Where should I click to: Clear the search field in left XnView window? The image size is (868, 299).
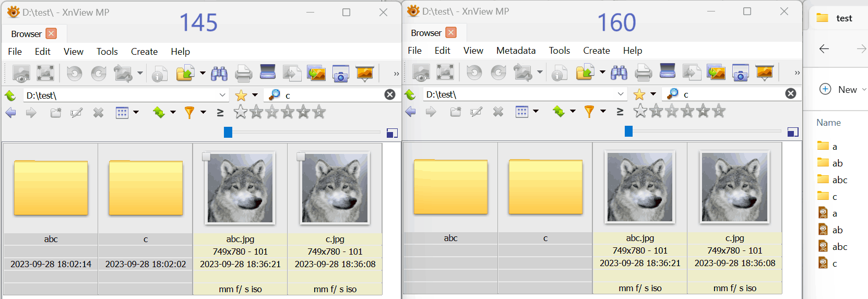(x=390, y=94)
